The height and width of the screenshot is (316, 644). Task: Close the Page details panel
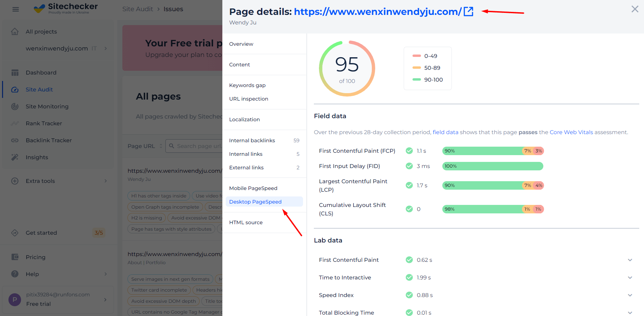tap(635, 9)
